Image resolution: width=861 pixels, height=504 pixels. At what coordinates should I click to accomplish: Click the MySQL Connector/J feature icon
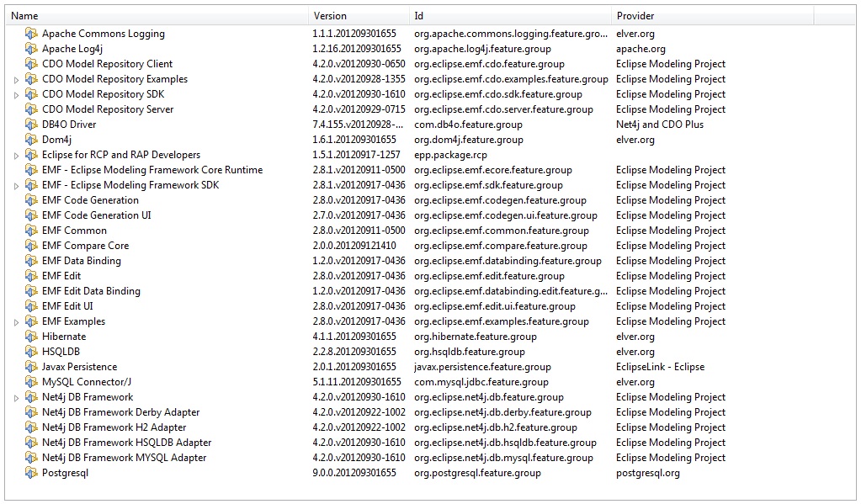click(x=31, y=382)
